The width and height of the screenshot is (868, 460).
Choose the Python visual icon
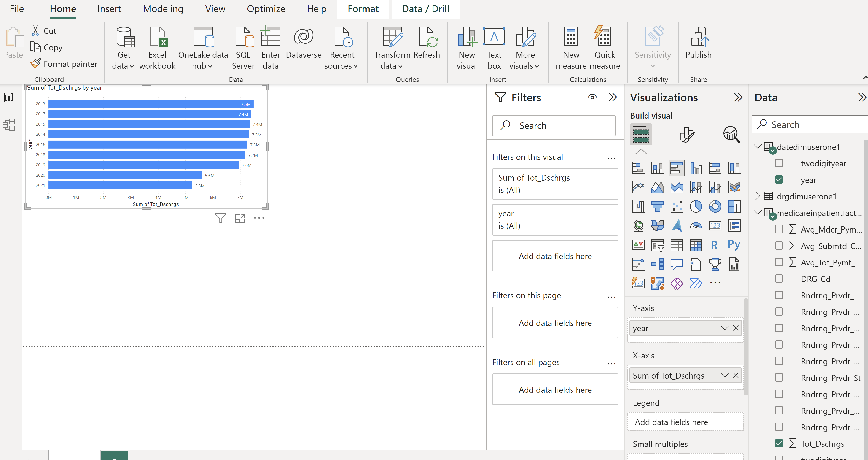pyautogui.click(x=734, y=244)
